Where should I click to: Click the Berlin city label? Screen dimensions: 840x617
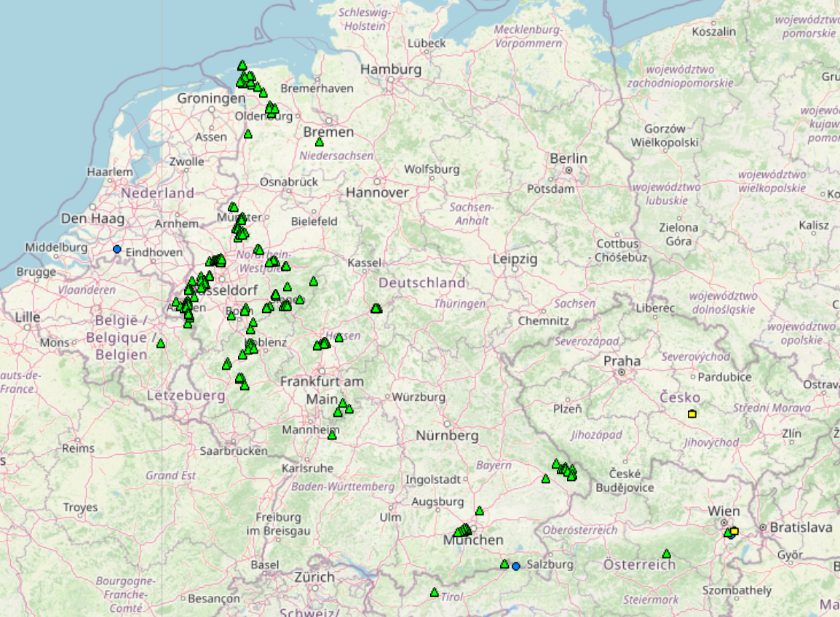click(568, 158)
